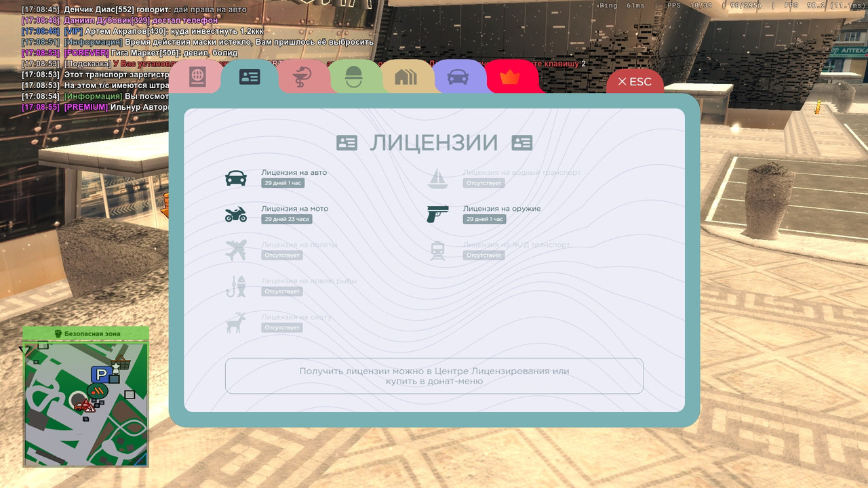Click 'Отсутствует' badge under railway license
Screen dimensions: 868x488
pos(484,256)
